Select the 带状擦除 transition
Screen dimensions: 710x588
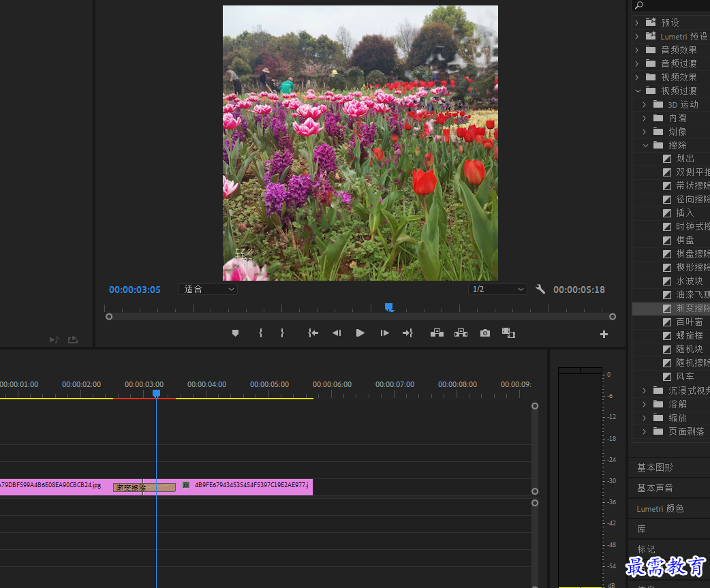[686, 185]
